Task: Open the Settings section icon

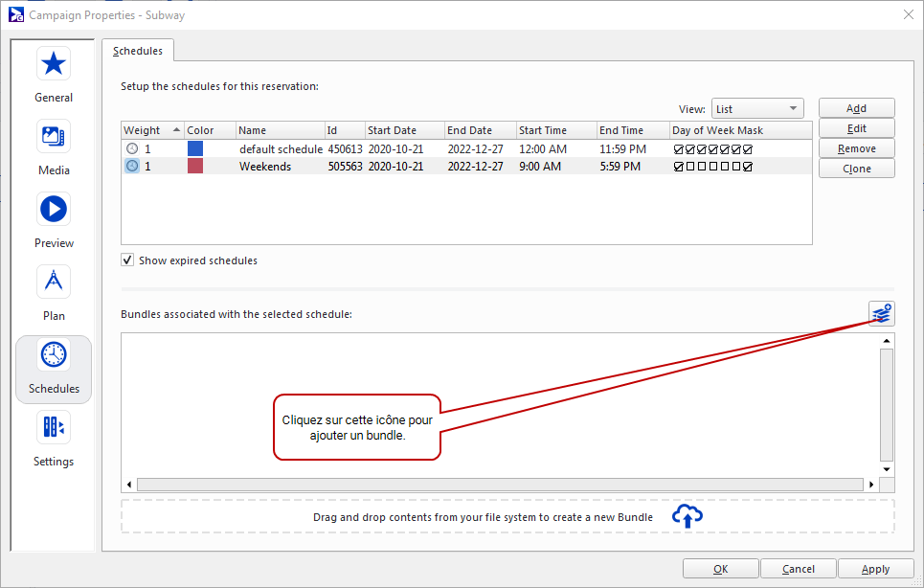Action: pos(54,427)
